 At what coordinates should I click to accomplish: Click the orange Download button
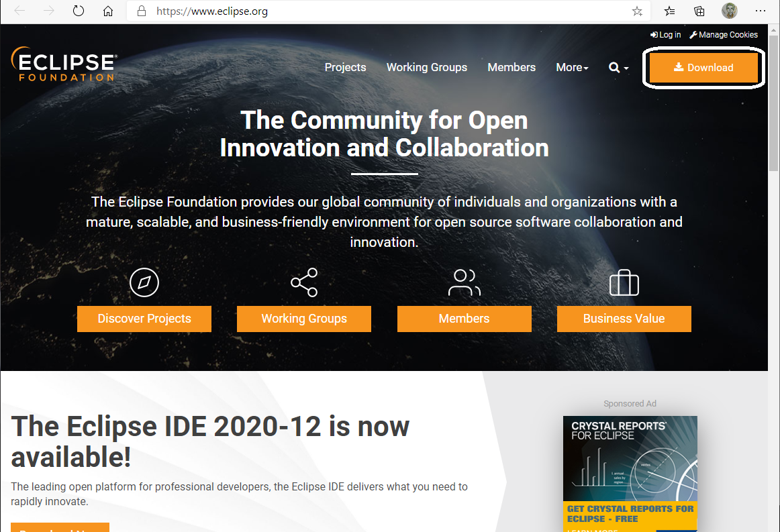coord(703,68)
